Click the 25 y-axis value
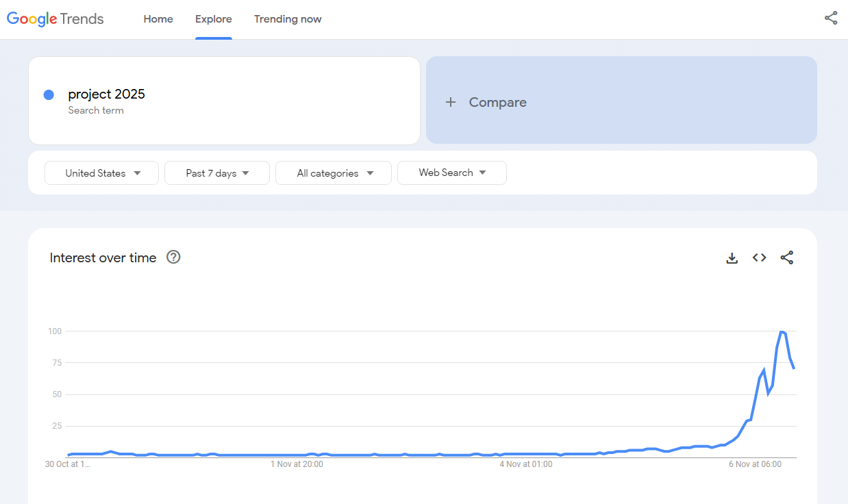The image size is (848, 504). [56, 426]
